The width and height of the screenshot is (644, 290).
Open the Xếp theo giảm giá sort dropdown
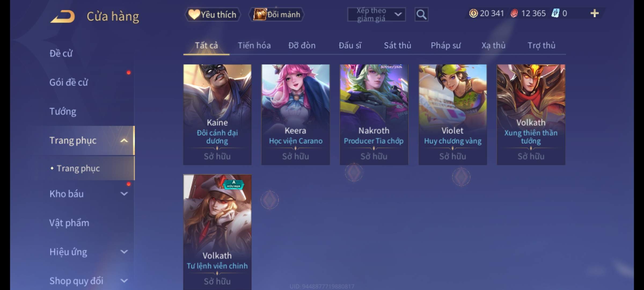tap(376, 15)
